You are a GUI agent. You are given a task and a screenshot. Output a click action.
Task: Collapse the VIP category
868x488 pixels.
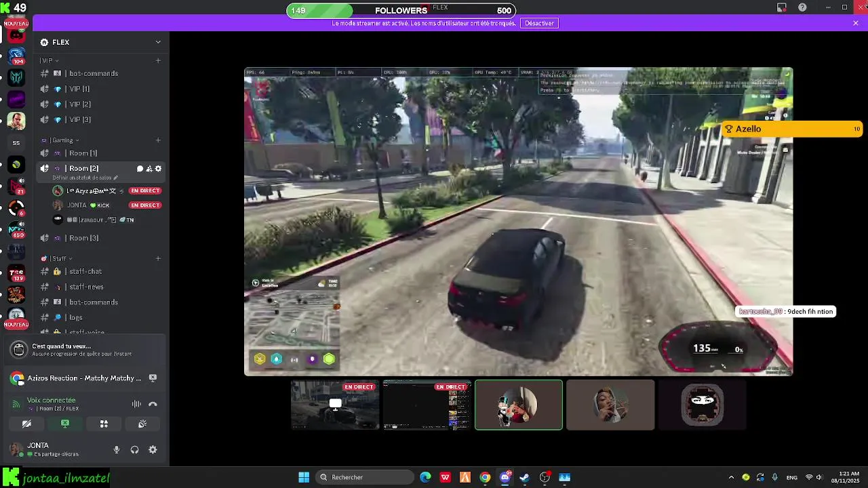[49, 61]
